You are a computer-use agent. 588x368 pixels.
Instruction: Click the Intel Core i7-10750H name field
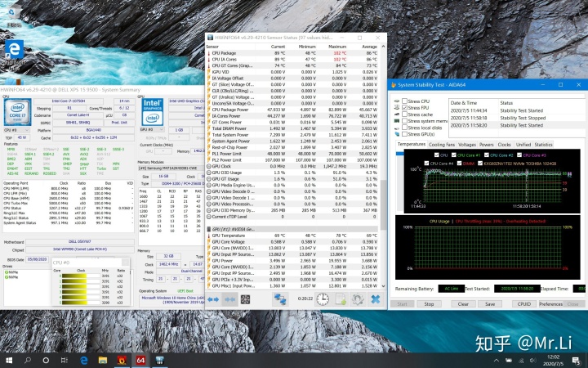[69, 101]
